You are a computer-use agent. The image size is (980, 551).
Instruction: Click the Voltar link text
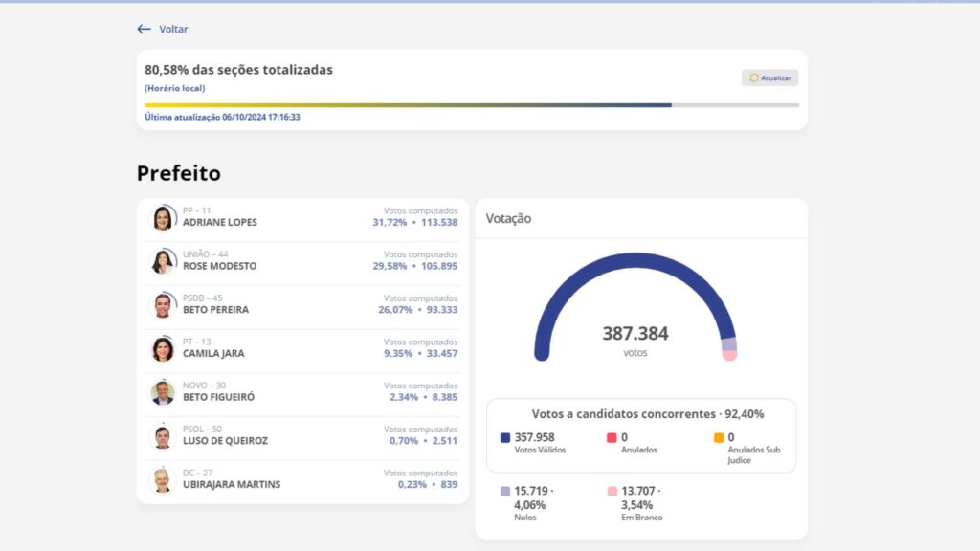point(173,30)
